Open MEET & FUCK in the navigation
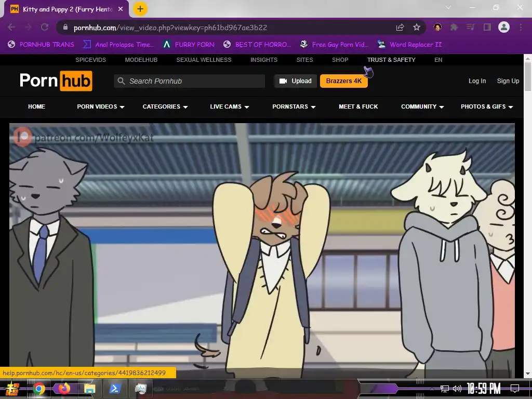Image resolution: width=532 pixels, height=399 pixels. pos(358,107)
